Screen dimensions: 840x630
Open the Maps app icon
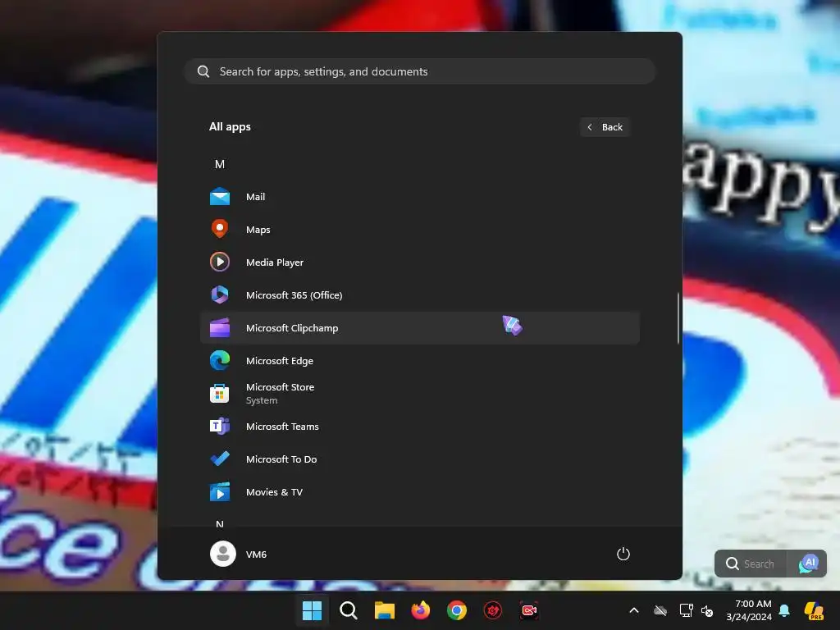(x=220, y=230)
